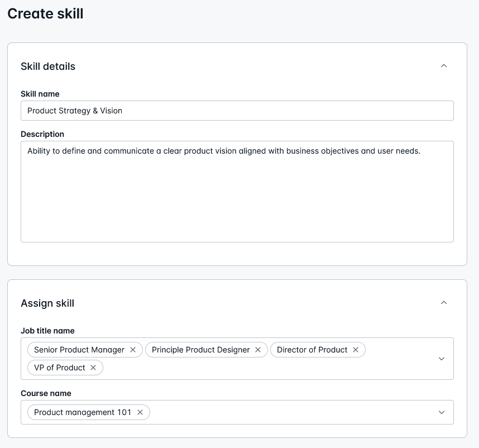Click the Skill details section title
Image resolution: width=479 pixels, height=448 pixels.
pos(48,66)
